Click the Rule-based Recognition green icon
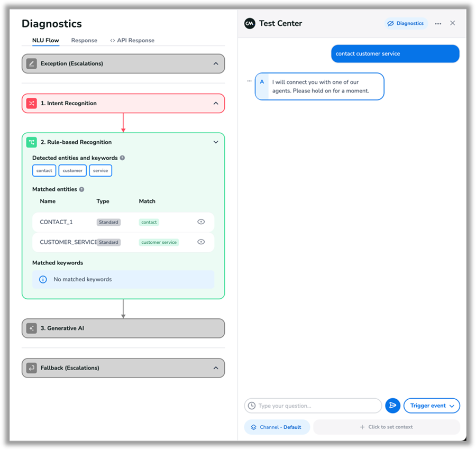 pos(32,142)
